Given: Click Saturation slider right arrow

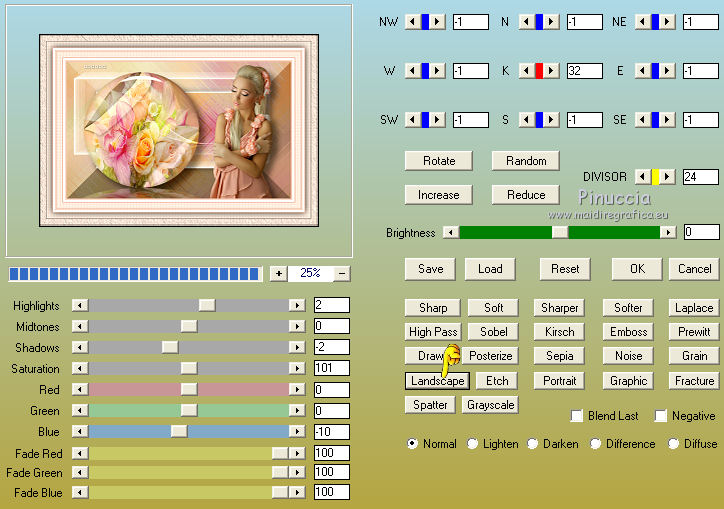Looking at the screenshot, I should pos(297,369).
